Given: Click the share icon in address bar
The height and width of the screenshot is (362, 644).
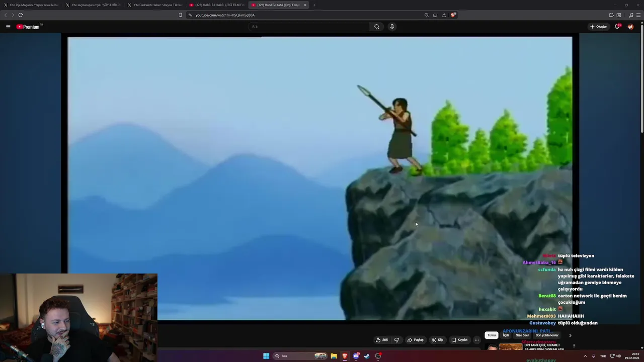Looking at the screenshot, I should (444, 15).
